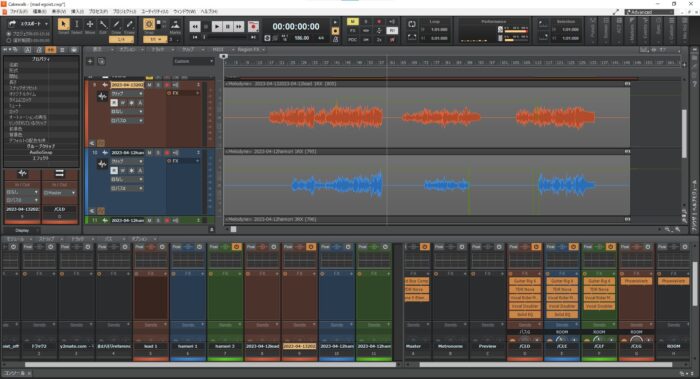The image size is (700, 379).
Task: Select the Master bus strip name
Action: pos(413,346)
